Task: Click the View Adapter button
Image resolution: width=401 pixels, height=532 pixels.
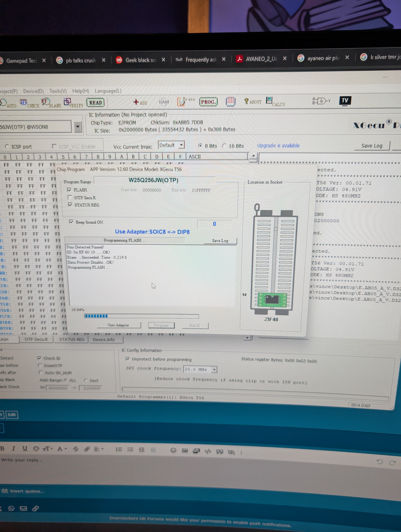Action: [x=118, y=325]
